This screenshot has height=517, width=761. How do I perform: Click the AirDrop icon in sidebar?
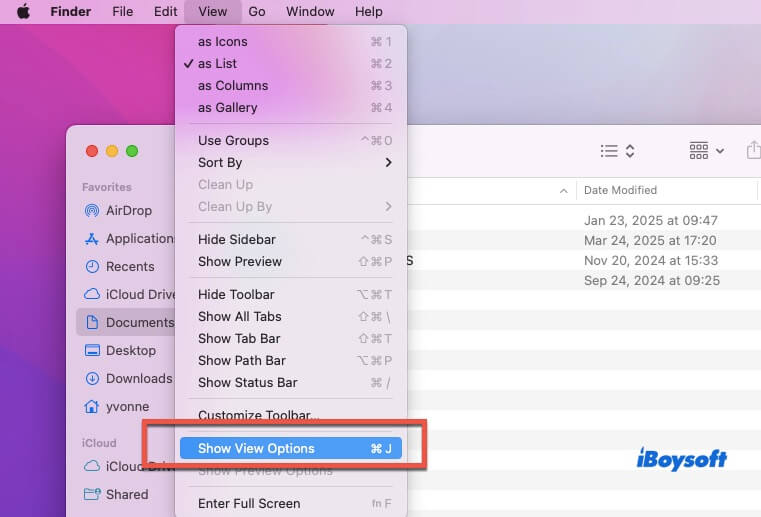point(92,211)
